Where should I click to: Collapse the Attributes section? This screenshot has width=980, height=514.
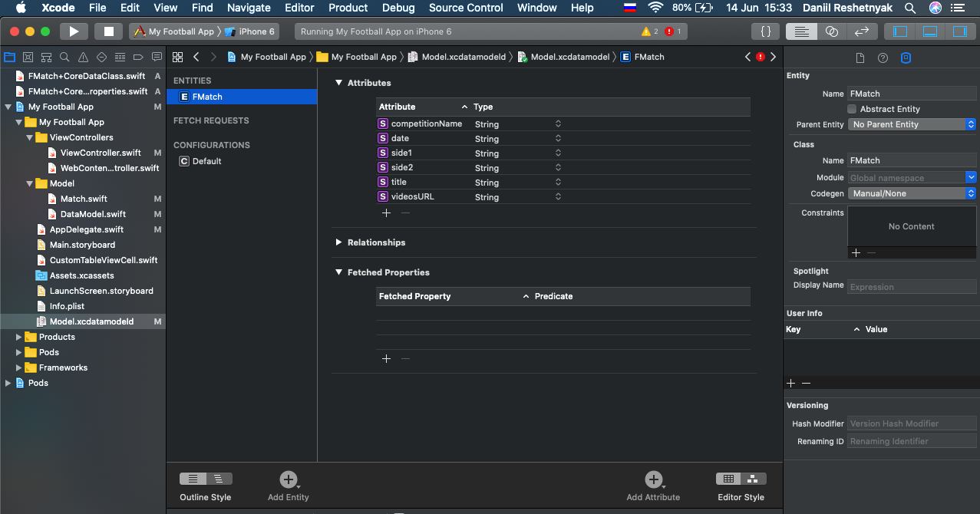pyautogui.click(x=338, y=83)
